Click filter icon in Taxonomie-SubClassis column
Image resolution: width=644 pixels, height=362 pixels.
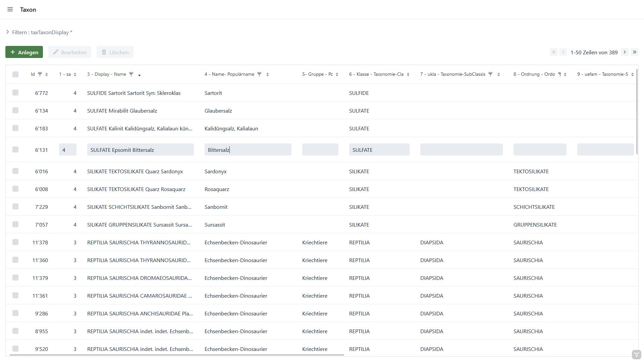490,74
